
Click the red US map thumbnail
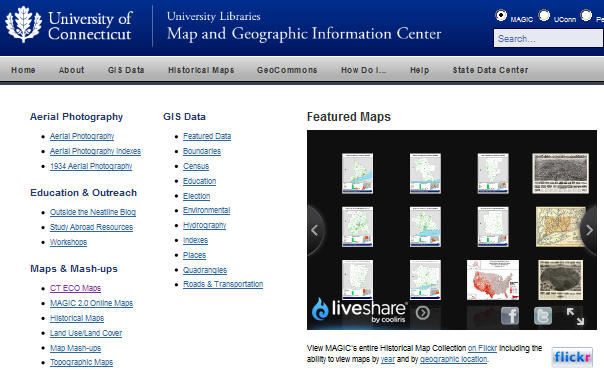pos(493,280)
